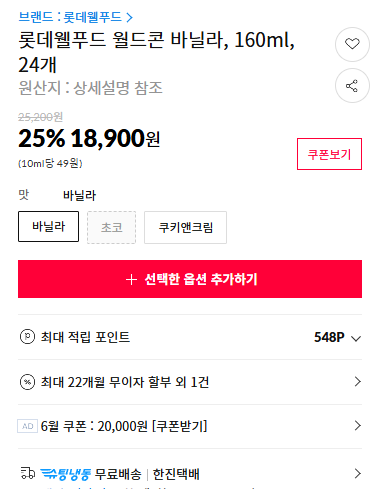Viewport: 386px width, 489px height.
Task: Select the 바닐라 flavor option
Action: click(48, 227)
